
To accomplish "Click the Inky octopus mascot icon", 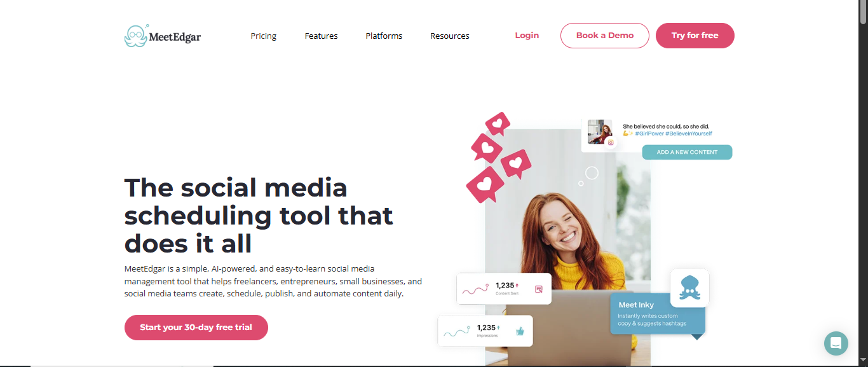I will pyautogui.click(x=689, y=287).
